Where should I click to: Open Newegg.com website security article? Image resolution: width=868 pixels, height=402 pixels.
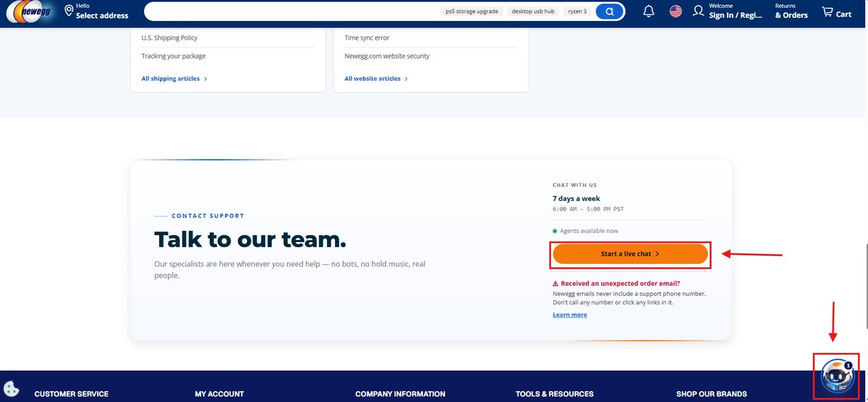(x=387, y=56)
